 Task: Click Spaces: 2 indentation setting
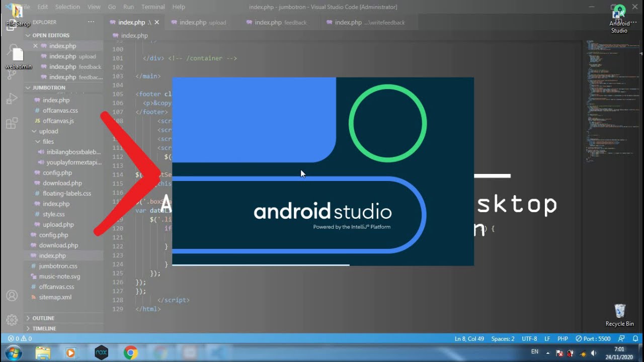click(x=503, y=339)
